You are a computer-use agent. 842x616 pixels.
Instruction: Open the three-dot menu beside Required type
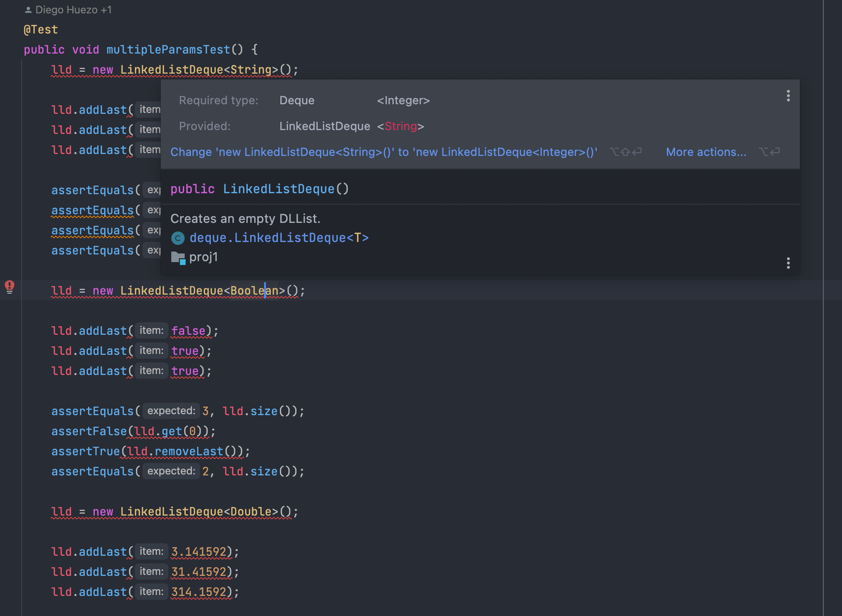click(x=788, y=96)
